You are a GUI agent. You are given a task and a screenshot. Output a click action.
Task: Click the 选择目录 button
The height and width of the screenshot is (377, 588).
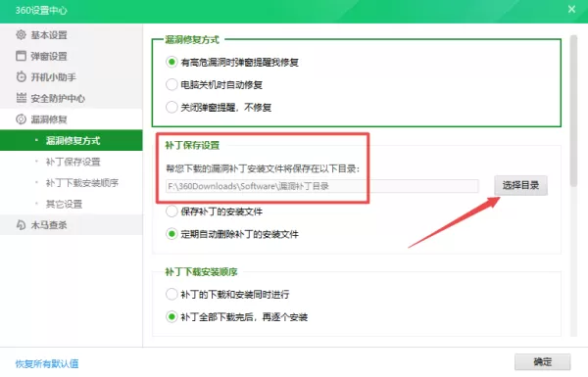coord(520,185)
